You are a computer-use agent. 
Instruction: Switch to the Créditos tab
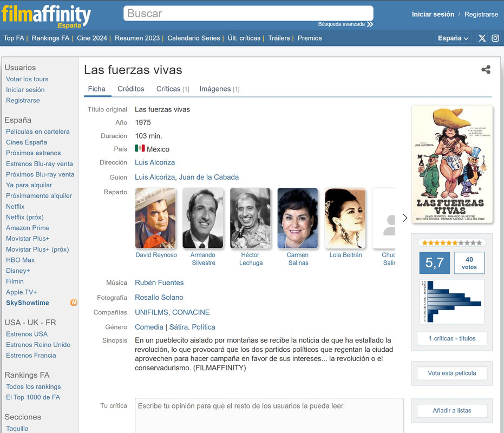click(x=131, y=89)
